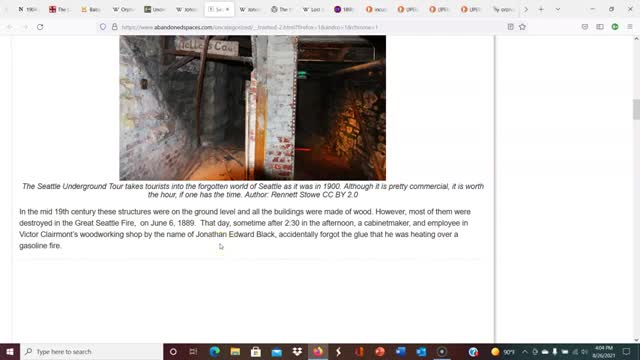Reload the current page
This screenshot has width=640, height=360.
(x=40, y=27)
